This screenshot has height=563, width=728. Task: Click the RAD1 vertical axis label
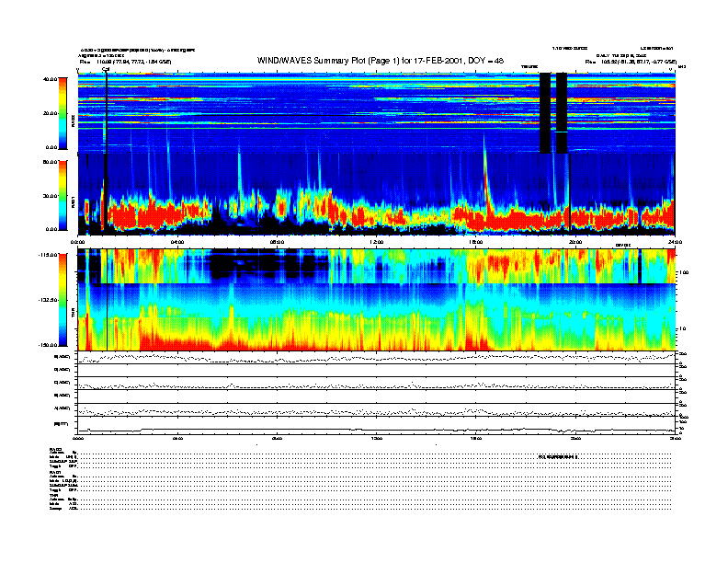pyautogui.click(x=73, y=202)
